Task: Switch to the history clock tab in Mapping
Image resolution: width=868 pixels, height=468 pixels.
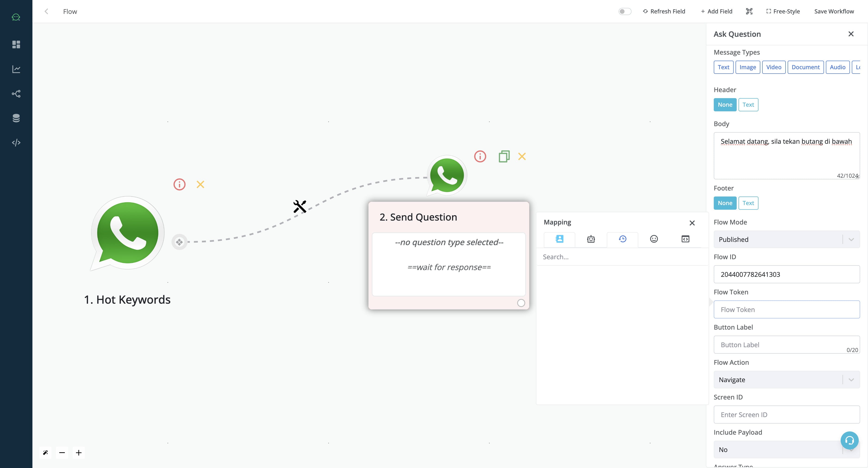Action: [622, 239]
